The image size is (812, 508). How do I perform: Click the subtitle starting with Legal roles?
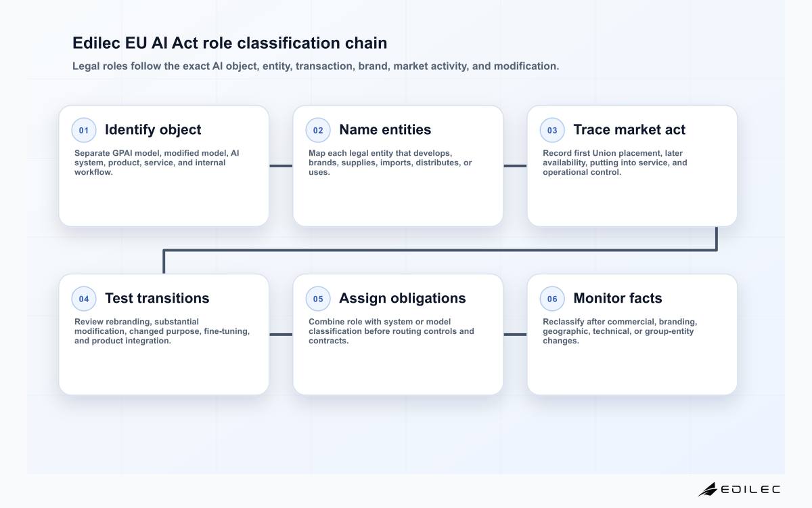tap(316, 66)
